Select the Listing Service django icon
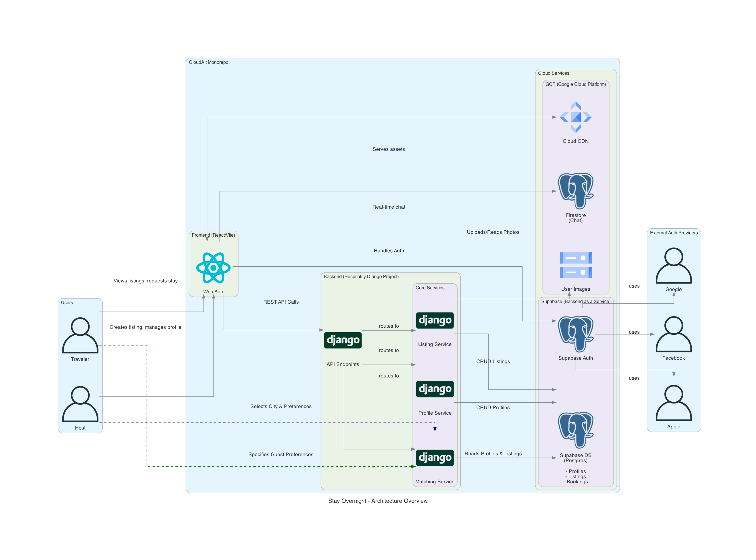Viewport: 756px width, 560px height. (x=435, y=320)
